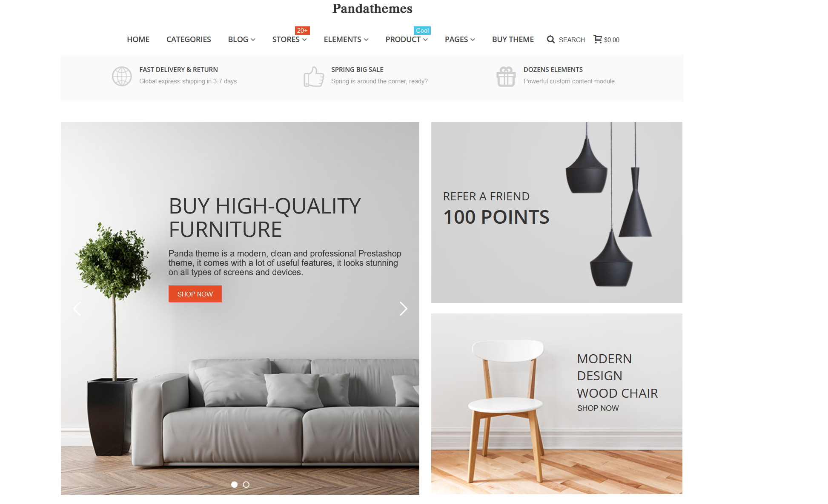The height and width of the screenshot is (504, 828).
Task: Open the shopping cart icon
Action: pyautogui.click(x=598, y=39)
